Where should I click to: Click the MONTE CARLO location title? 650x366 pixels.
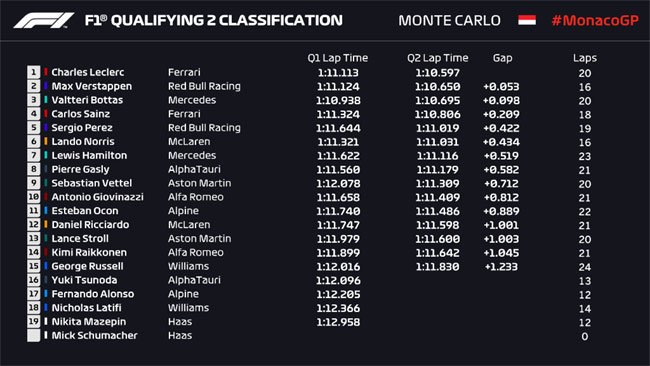449,20
